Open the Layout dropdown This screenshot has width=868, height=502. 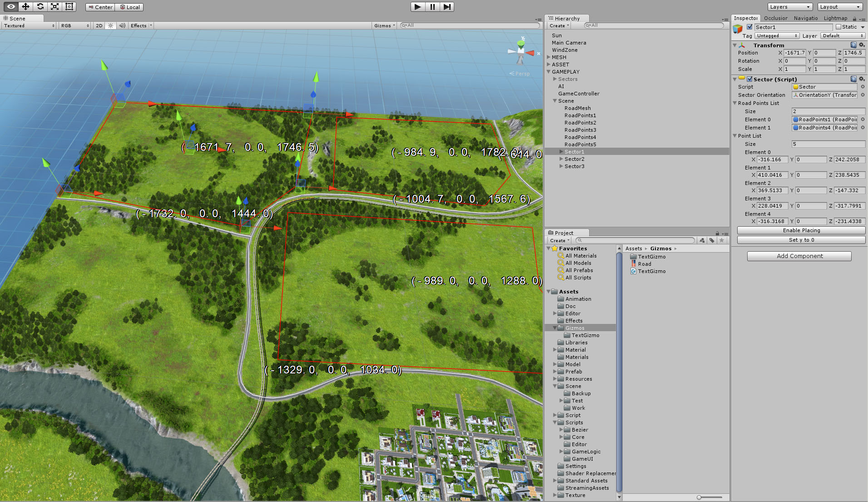[x=840, y=7]
